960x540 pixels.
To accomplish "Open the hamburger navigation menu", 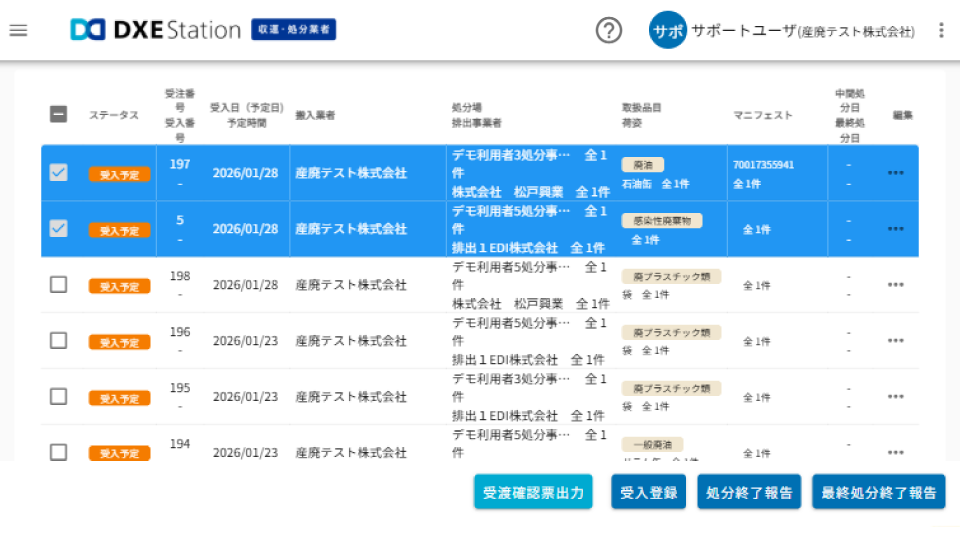I will 18,30.
